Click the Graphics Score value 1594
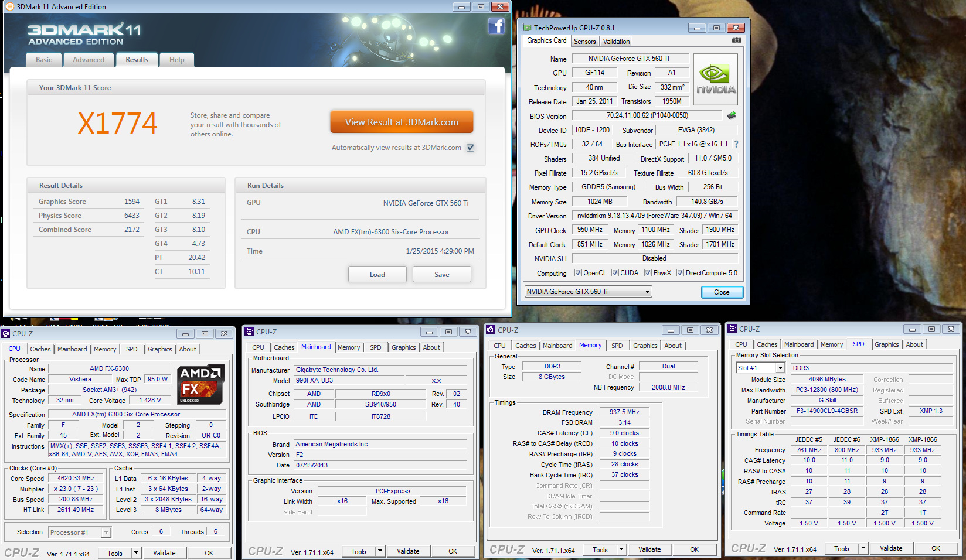 coord(132,202)
